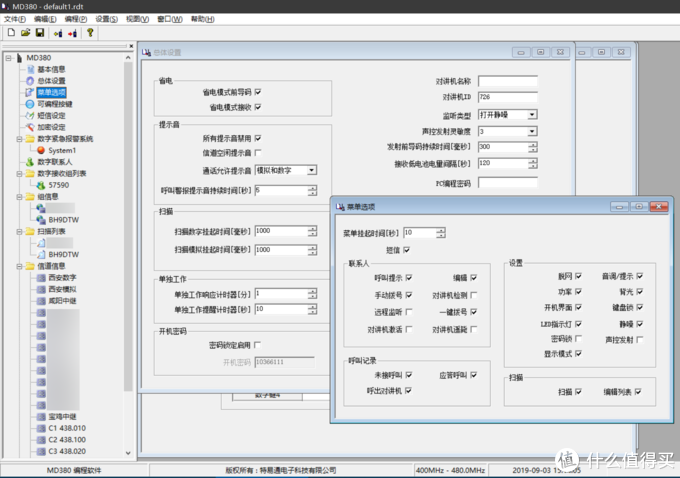The image size is (680, 478).
Task: Uncheck the 省电模式接收 checkbox
Action: pyautogui.click(x=258, y=105)
